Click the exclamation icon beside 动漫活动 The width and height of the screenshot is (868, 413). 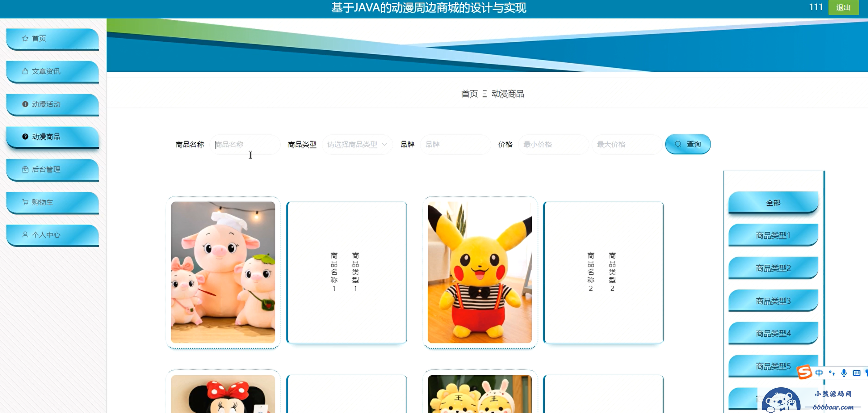pos(25,104)
